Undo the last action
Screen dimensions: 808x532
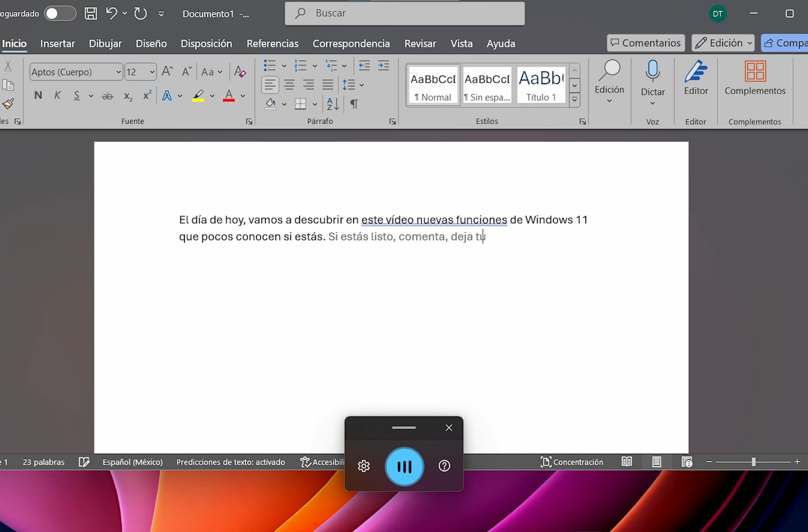pyautogui.click(x=111, y=13)
